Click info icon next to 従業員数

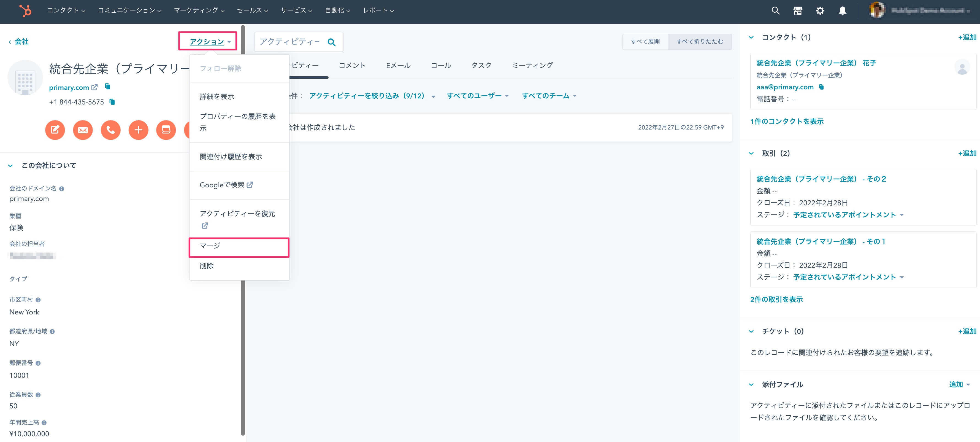(38, 395)
